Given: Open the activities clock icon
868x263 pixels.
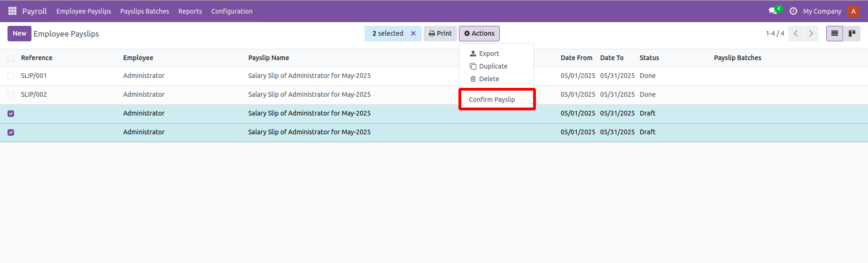Looking at the screenshot, I should tap(793, 11).
